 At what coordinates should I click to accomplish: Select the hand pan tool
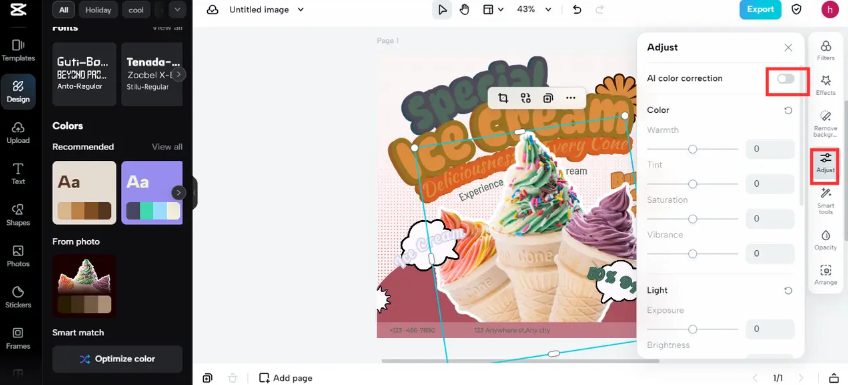pyautogui.click(x=464, y=10)
